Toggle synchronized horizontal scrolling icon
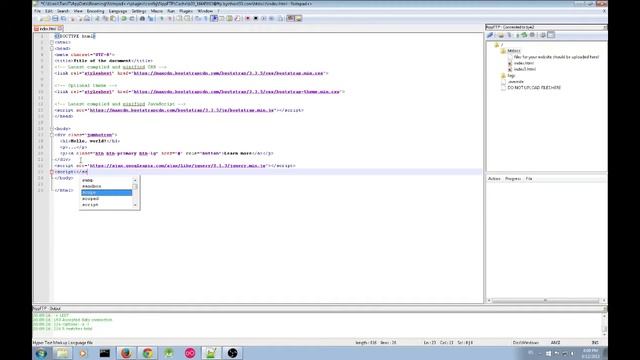This screenshot has height=360, width=640. point(187,18)
